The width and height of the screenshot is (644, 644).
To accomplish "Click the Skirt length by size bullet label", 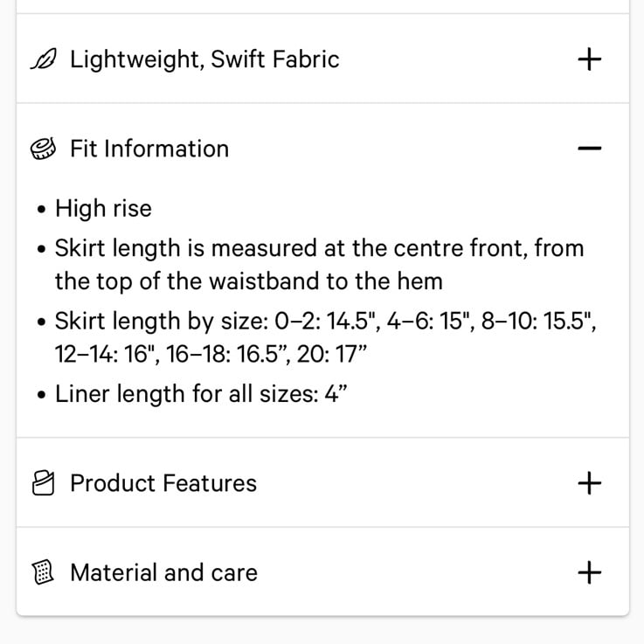I will coord(162,321).
